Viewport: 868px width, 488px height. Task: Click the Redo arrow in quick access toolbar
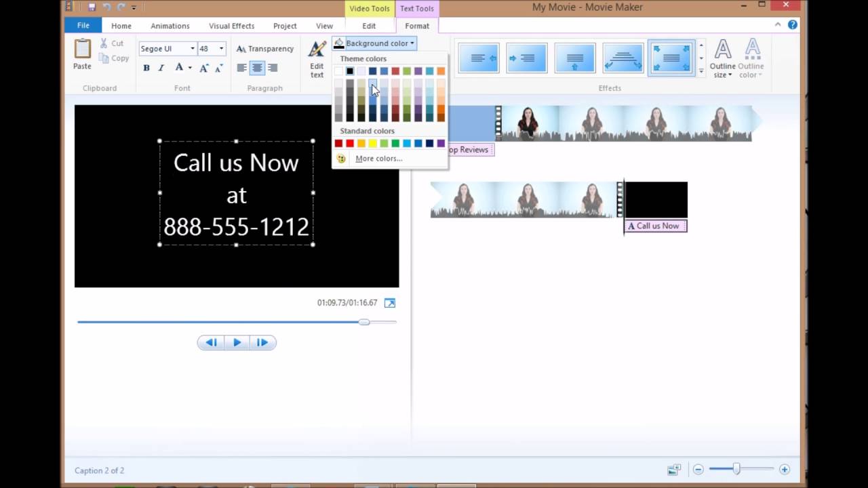121,7
